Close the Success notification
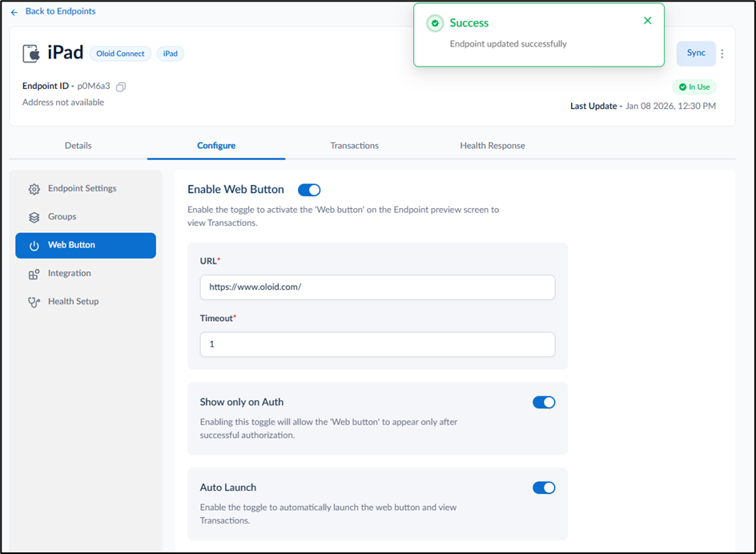Viewport: 756px width, 554px height. (x=648, y=20)
